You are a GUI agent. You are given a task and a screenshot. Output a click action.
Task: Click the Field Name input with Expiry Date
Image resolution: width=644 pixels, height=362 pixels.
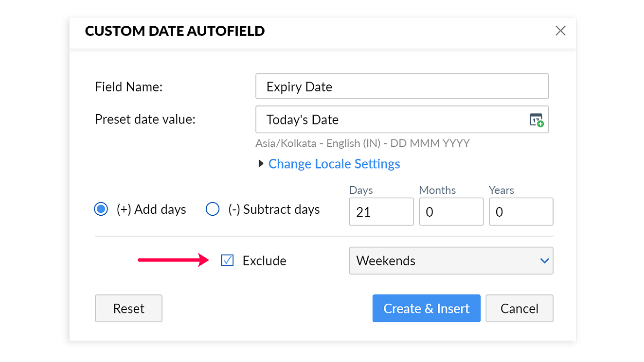click(x=402, y=86)
